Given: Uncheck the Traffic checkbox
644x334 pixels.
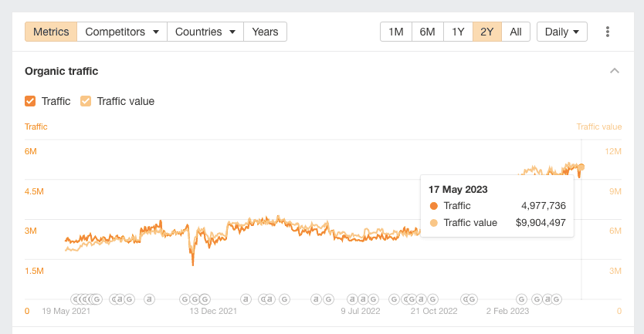Looking at the screenshot, I should pos(31,101).
